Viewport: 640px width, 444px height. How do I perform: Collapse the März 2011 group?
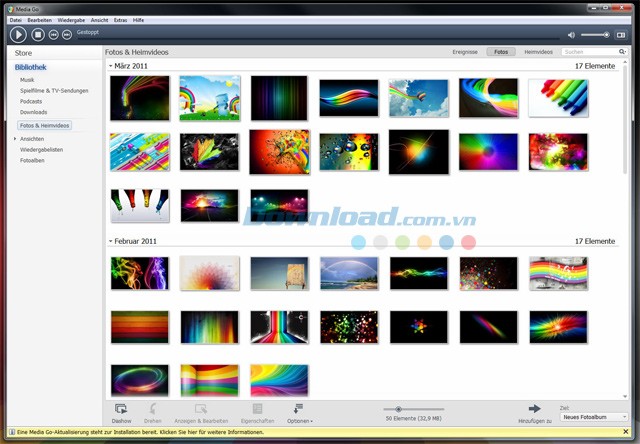pos(111,65)
